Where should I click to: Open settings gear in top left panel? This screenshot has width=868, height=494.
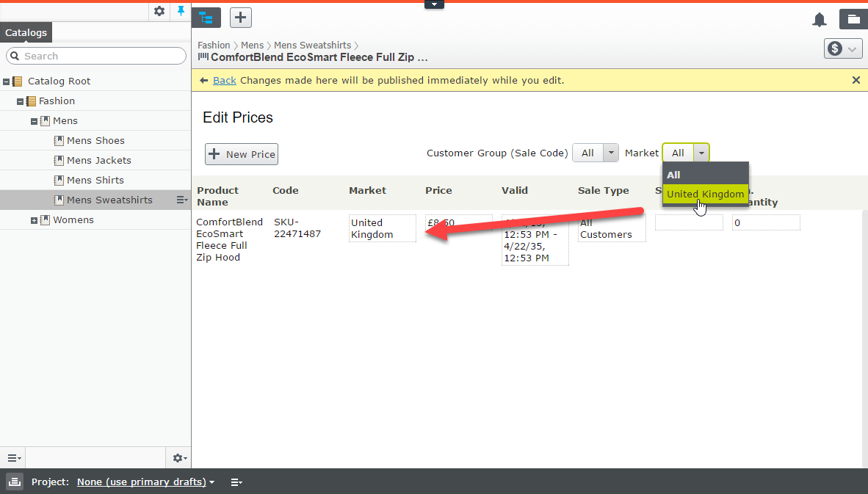pos(159,11)
